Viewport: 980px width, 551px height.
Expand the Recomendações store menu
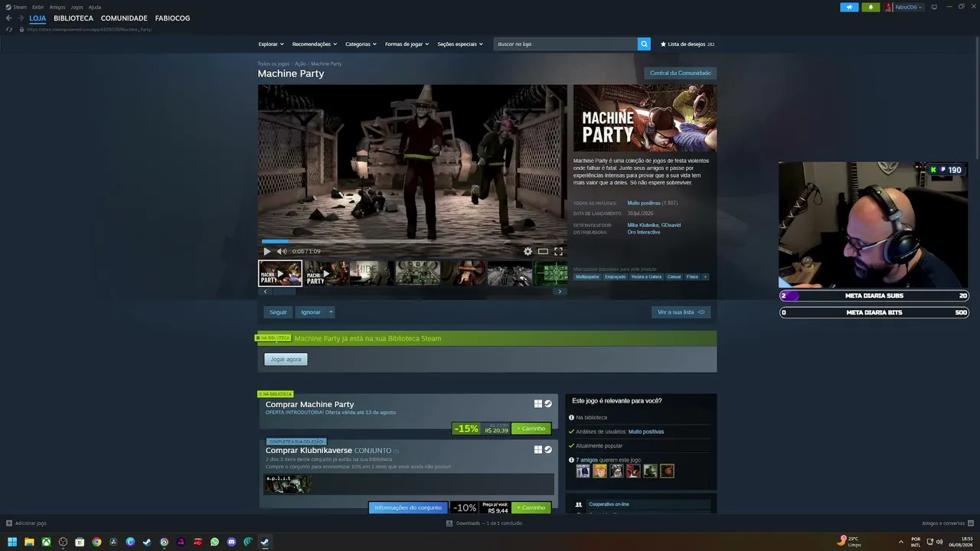coord(314,44)
